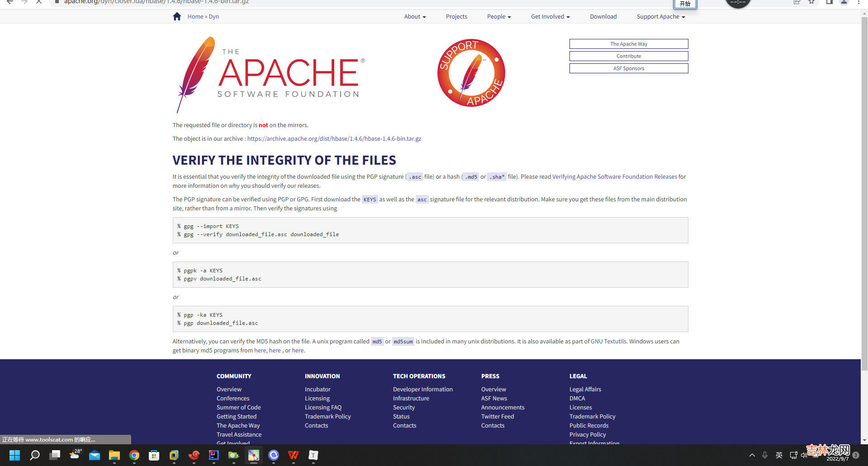Viewport: 868px width, 466px height.
Task: Bookmark this page with the star icon
Action: point(811,2)
